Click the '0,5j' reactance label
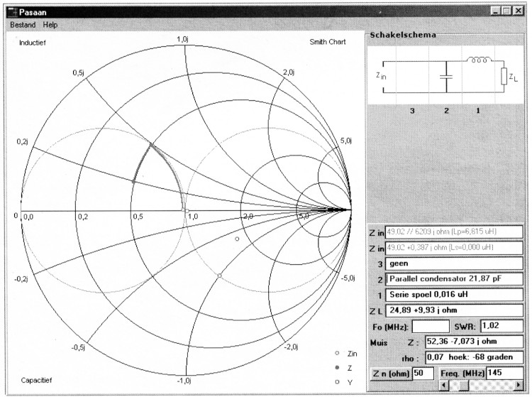 78,73
